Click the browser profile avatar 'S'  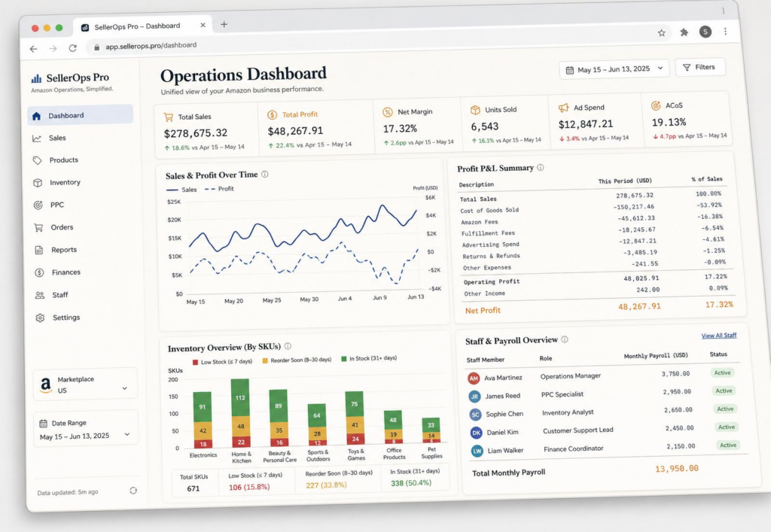(705, 32)
